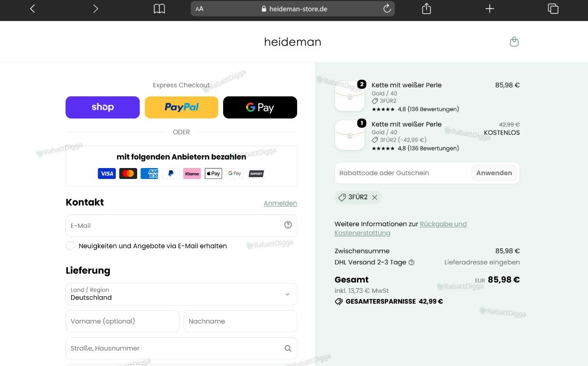Focus the Nachname field

241,321
